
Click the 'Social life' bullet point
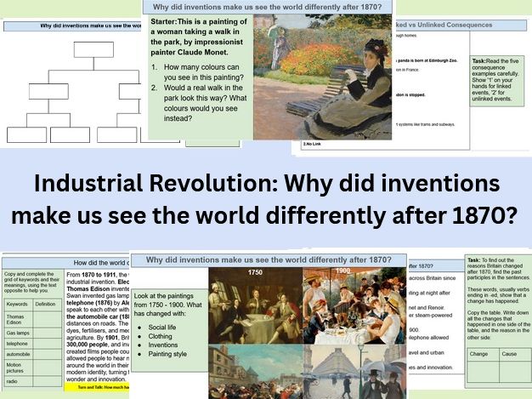(161, 328)
